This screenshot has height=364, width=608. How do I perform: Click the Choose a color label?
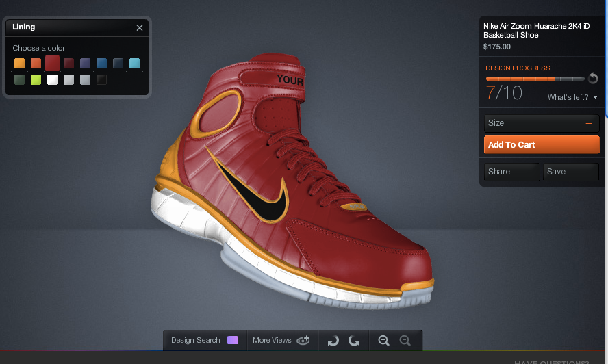(39, 48)
